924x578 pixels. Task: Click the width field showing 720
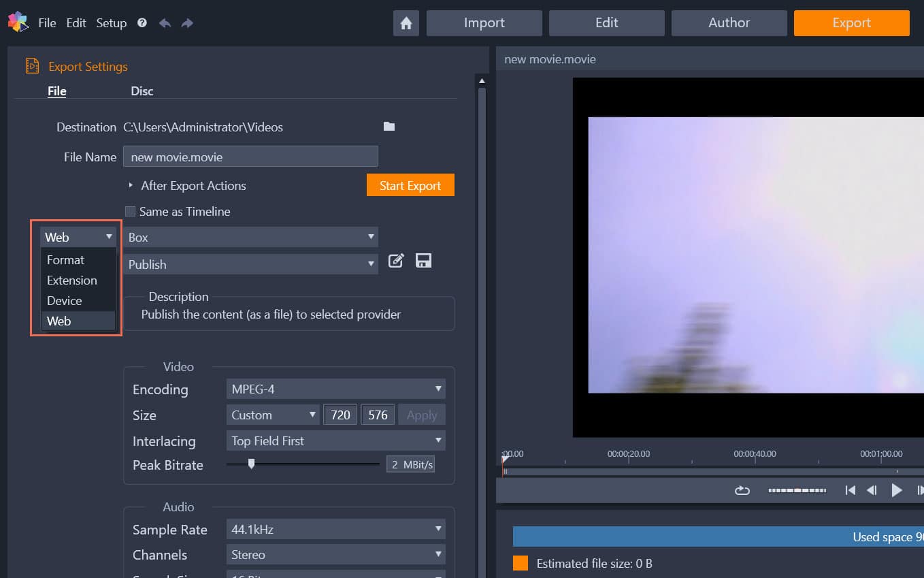pyautogui.click(x=340, y=415)
